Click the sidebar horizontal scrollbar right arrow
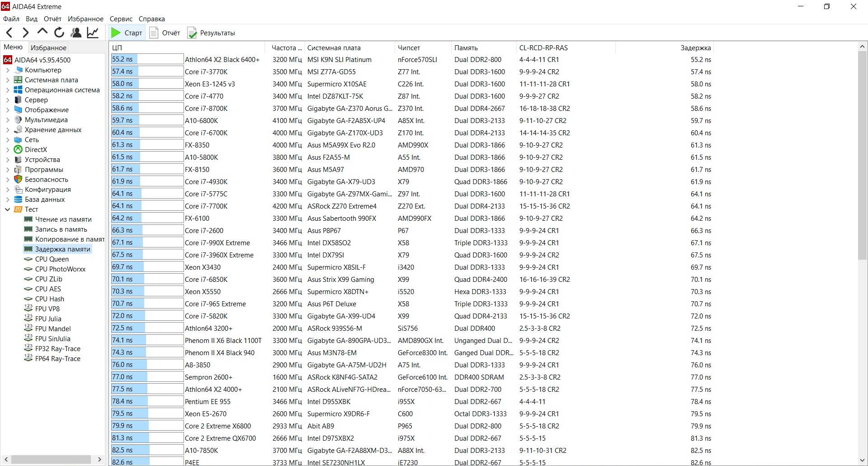This screenshot has height=466, width=868. 99,459
